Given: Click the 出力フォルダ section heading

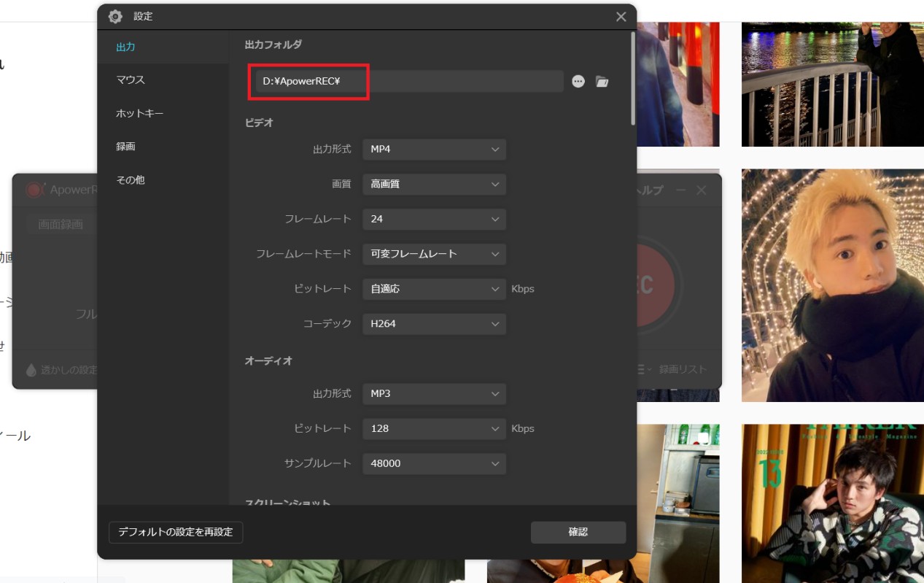Looking at the screenshot, I should tap(273, 45).
